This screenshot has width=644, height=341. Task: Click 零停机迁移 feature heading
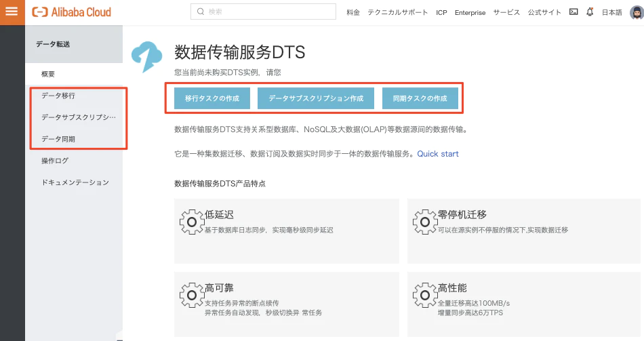(x=462, y=214)
